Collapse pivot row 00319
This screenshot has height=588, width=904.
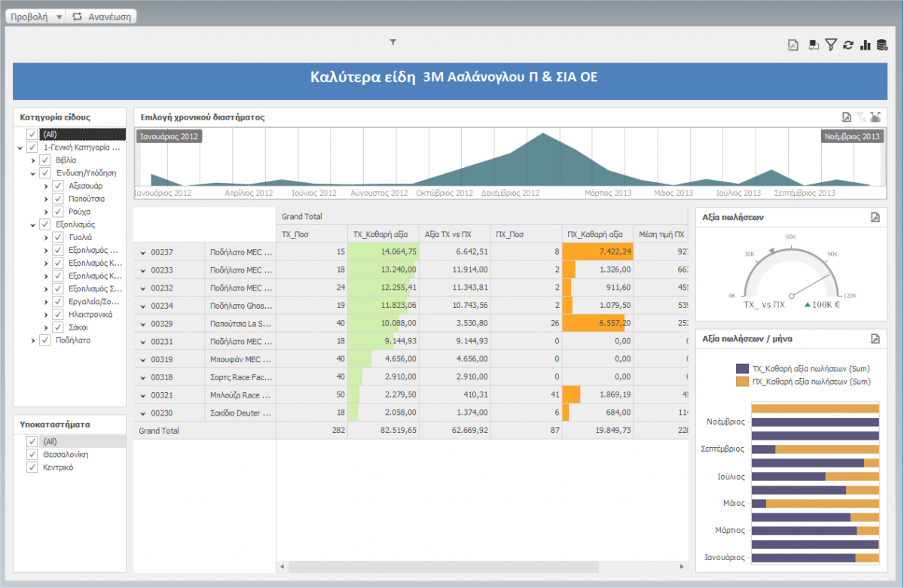143,360
